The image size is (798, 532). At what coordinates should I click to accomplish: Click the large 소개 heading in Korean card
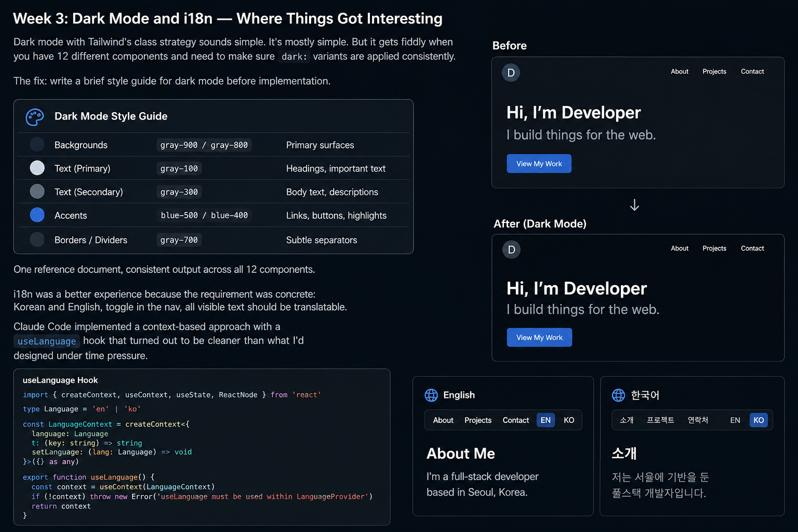click(x=624, y=454)
